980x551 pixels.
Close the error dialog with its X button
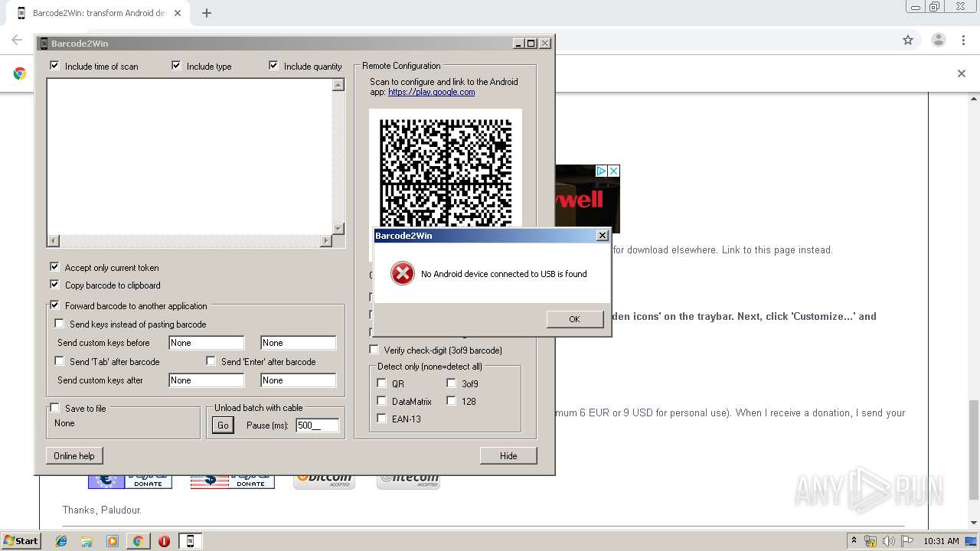(602, 236)
